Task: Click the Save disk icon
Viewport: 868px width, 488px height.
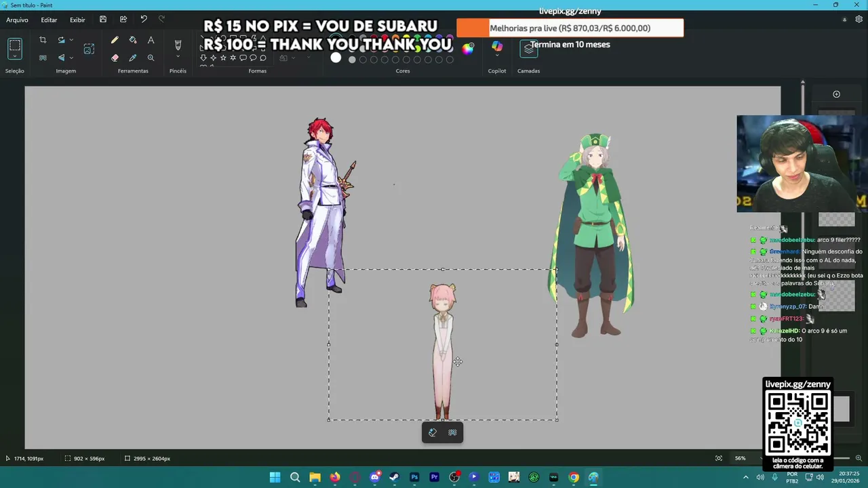Action: [x=103, y=20]
